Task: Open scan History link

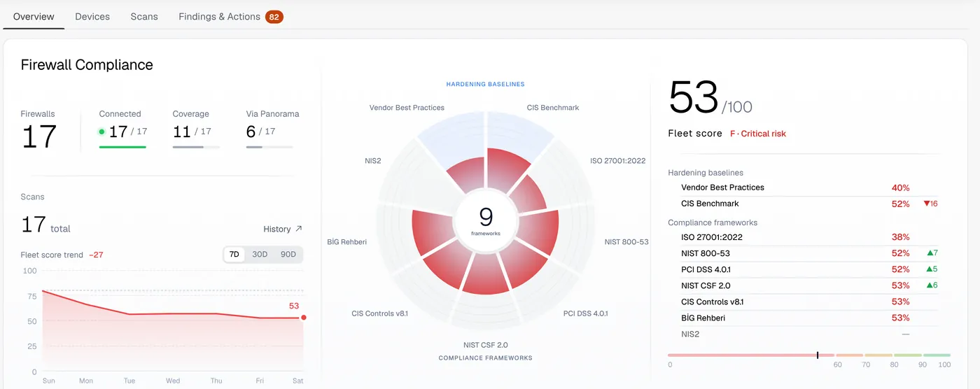Action: click(283, 229)
